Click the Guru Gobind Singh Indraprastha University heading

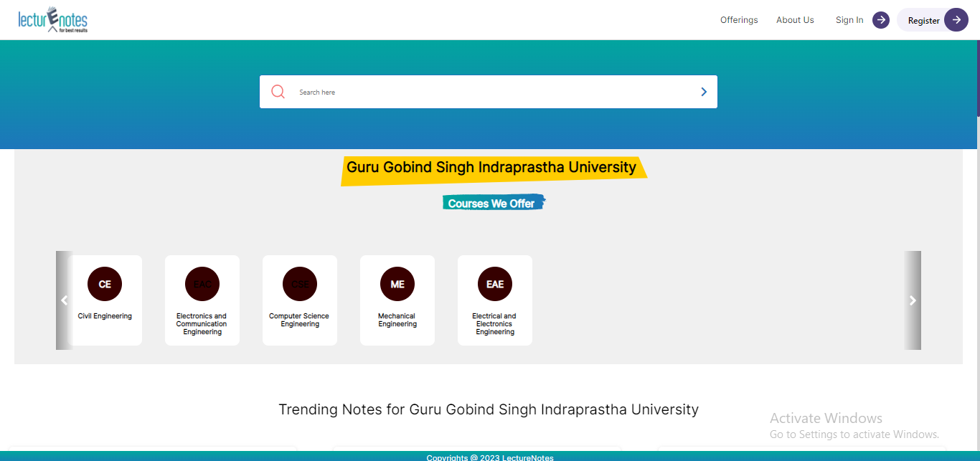point(491,167)
